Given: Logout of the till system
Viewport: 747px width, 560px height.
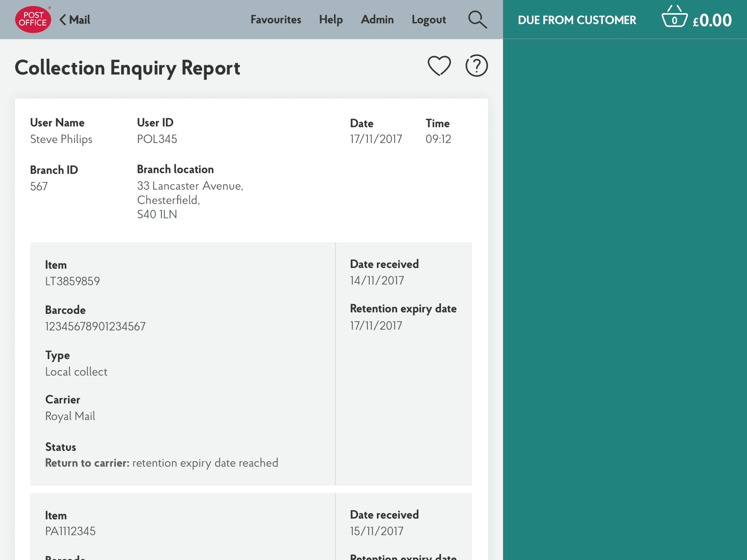Looking at the screenshot, I should click(x=428, y=20).
